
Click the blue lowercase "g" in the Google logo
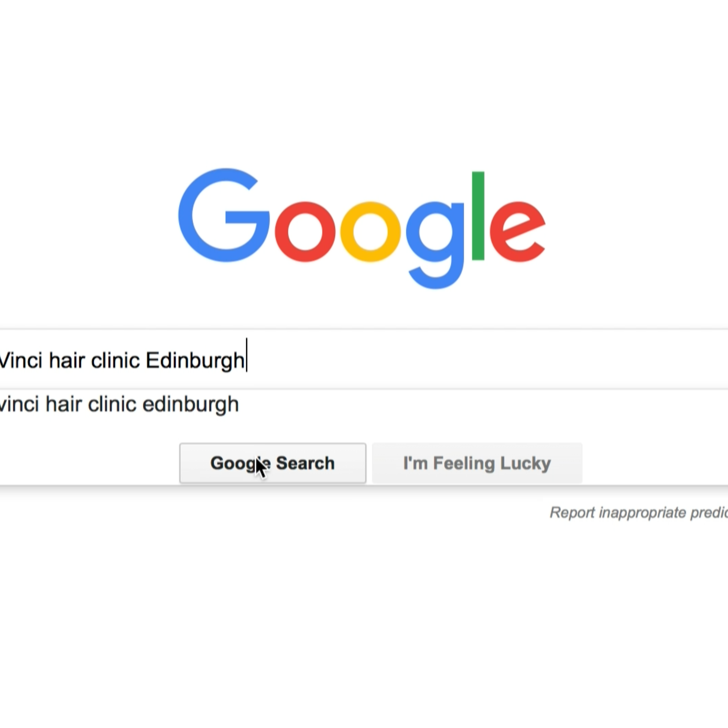click(x=435, y=245)
